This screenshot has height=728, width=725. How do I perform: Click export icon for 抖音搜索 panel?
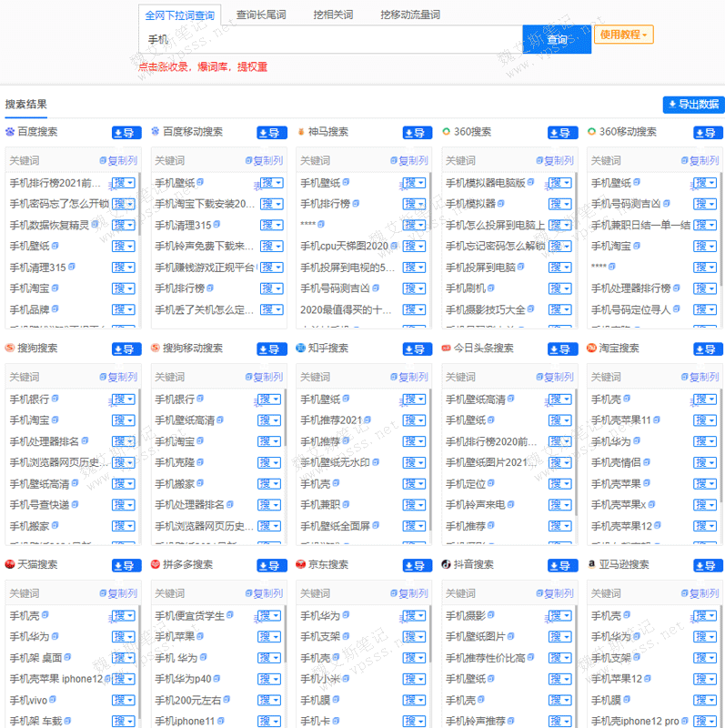click(x=563, y=566)
